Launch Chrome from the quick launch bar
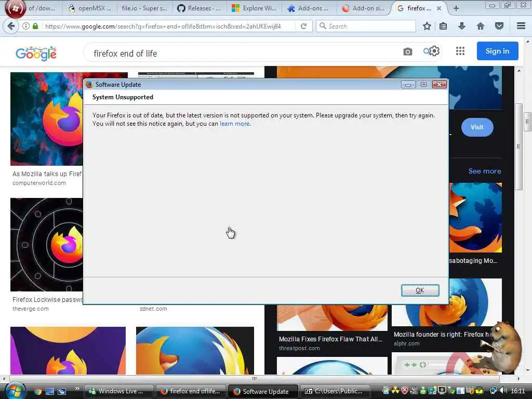532x399 pixels. click(x=37, y=391)
